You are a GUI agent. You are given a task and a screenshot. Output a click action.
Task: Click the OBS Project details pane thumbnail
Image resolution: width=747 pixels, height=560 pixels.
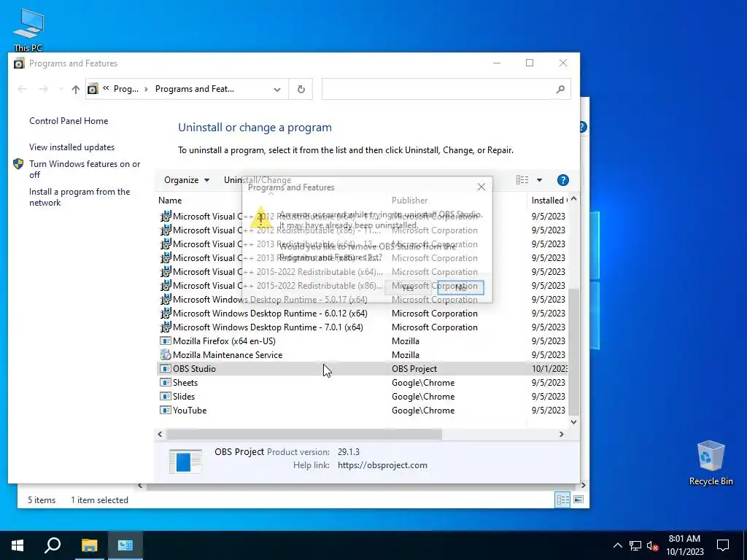(185, 461)
